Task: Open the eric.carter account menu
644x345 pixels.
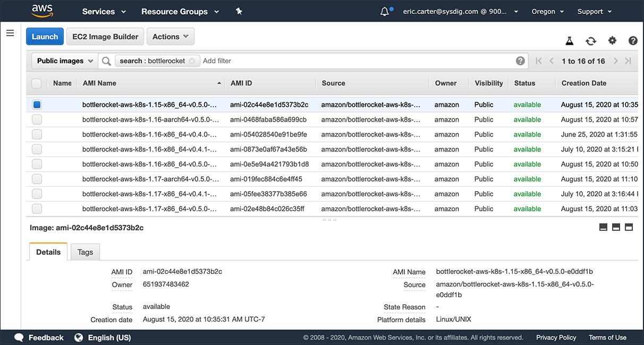Action: pyautogui.click(x=461, y=11)
